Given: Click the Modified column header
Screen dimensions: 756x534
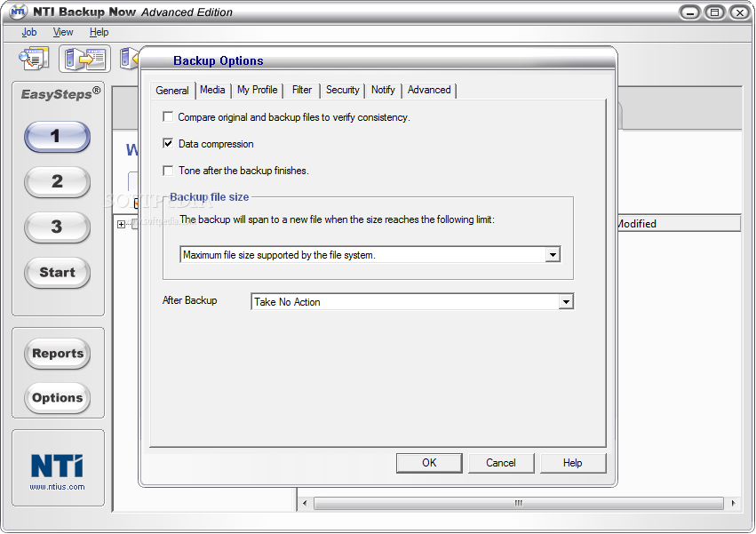Looking at the screenshot, I should [679, 223].
